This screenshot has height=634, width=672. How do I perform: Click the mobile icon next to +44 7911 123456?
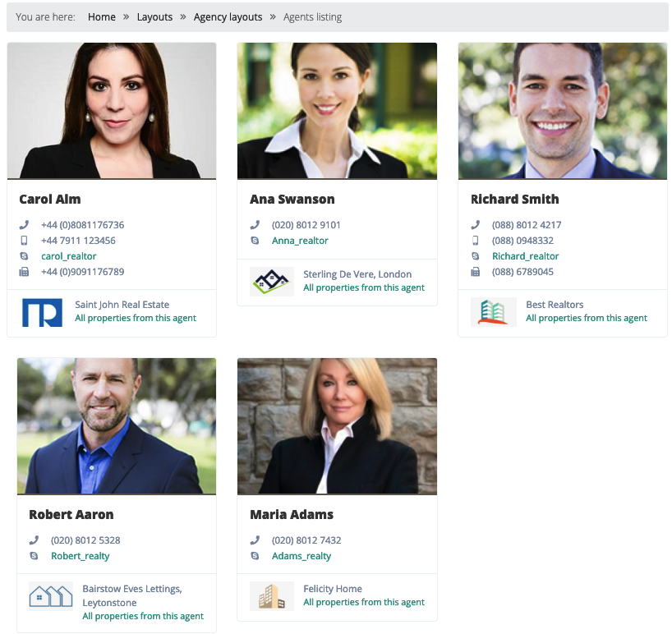[24, 241]
